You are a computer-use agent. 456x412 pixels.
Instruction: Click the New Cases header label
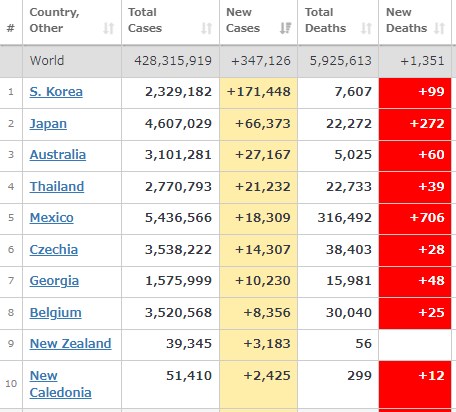(x=243, y=20)
